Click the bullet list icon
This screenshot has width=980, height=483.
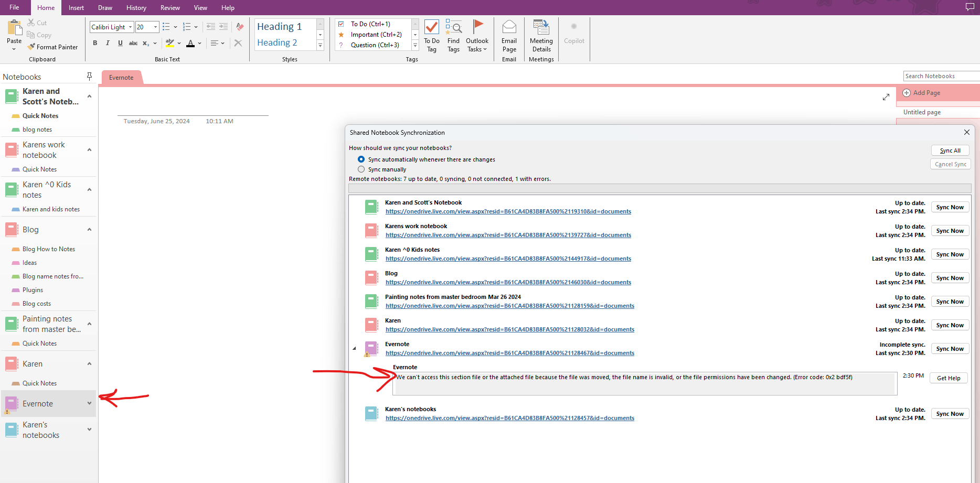[x=166, y=27]
